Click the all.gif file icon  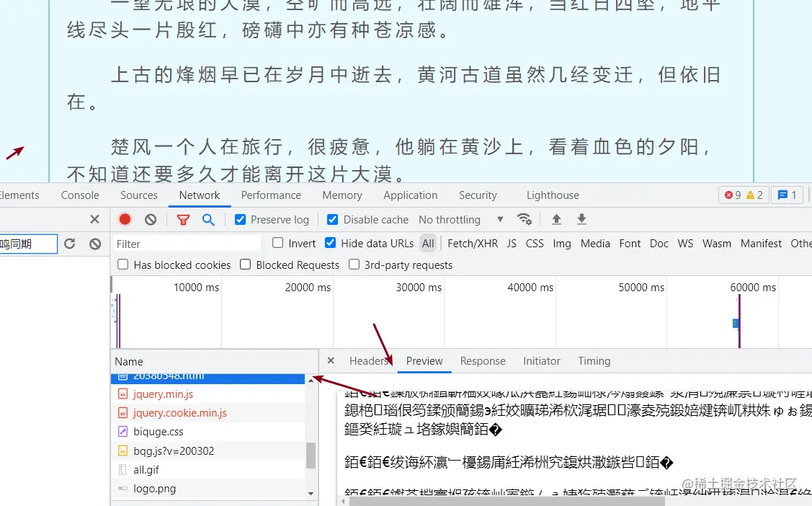coord(122,470)
